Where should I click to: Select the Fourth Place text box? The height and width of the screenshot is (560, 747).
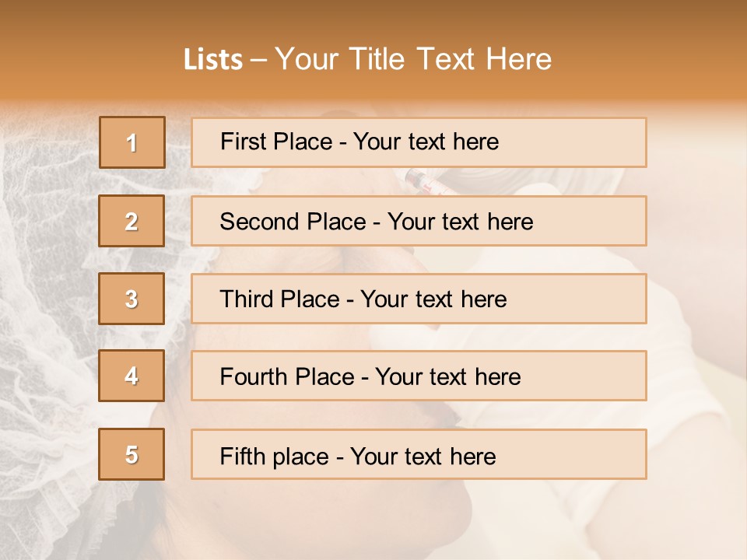click(x=419, y=376)
